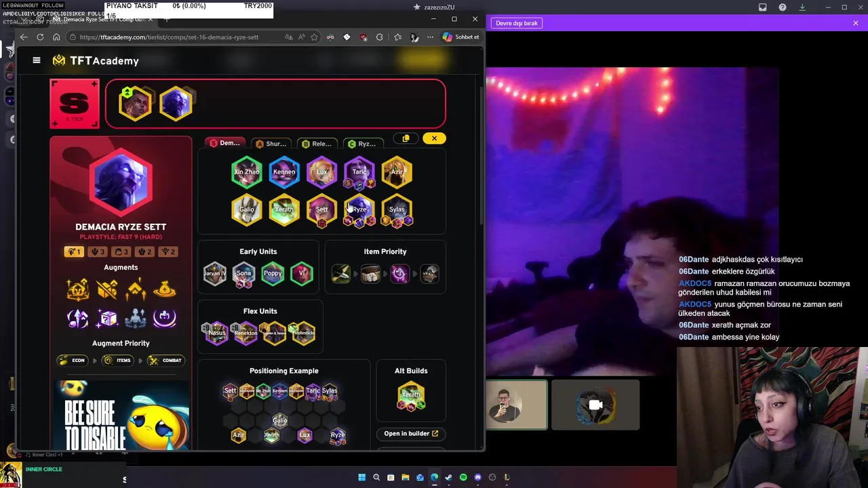Click the Devre dışı bırak button
This screenshot has height=488, width=868.
(517, 23)
